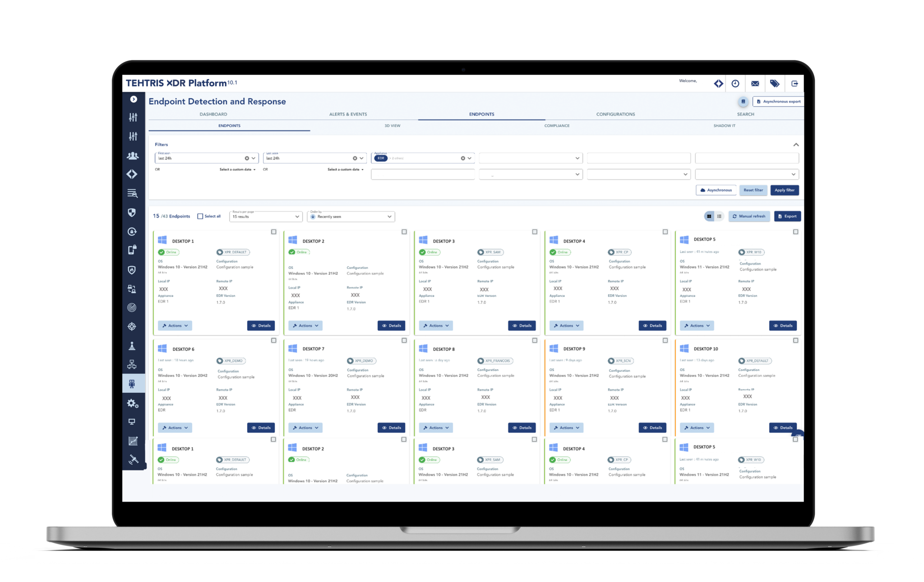The width and height of the screenshot is (924, 582).
Task: Tick the DESKTOP 1 card checkbox
Action: 273,232
